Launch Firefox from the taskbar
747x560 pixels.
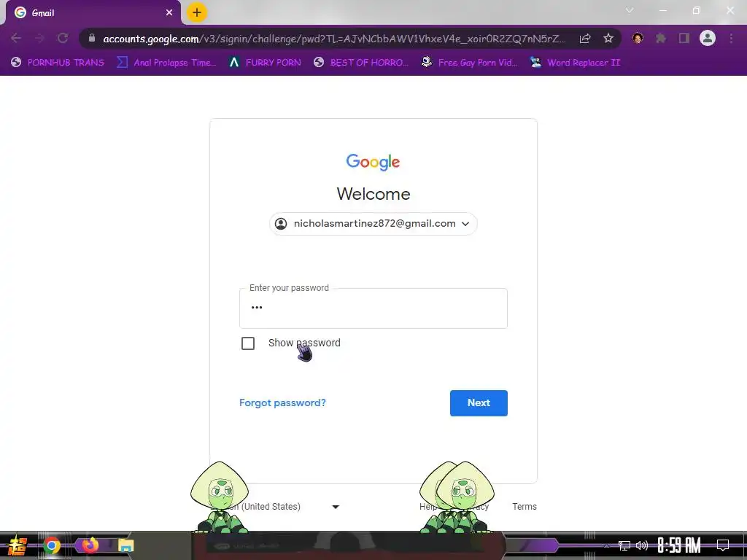pos(90,545)
